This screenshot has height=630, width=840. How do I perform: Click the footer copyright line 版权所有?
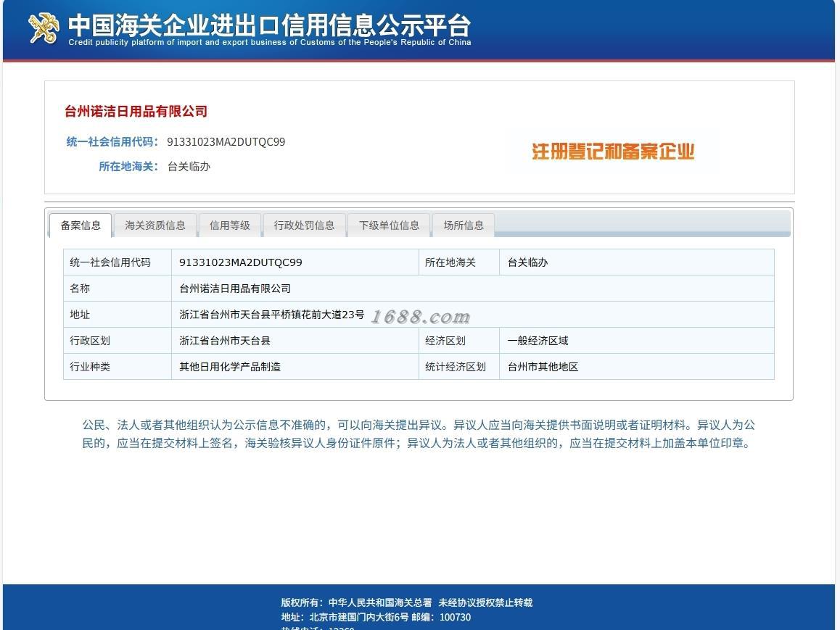click(407, 602)
